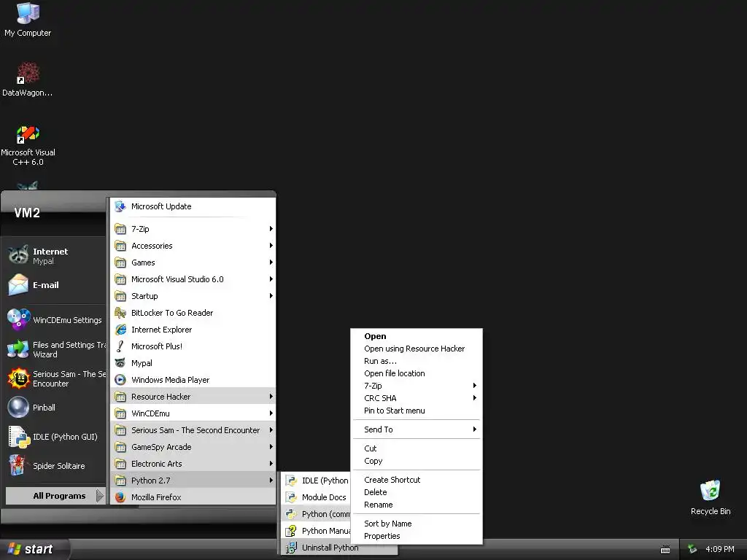Image resolution: width=747 pixels, height=560 pixels.
Task: Open the My Computer desktop icon
Action: point(28,20)
